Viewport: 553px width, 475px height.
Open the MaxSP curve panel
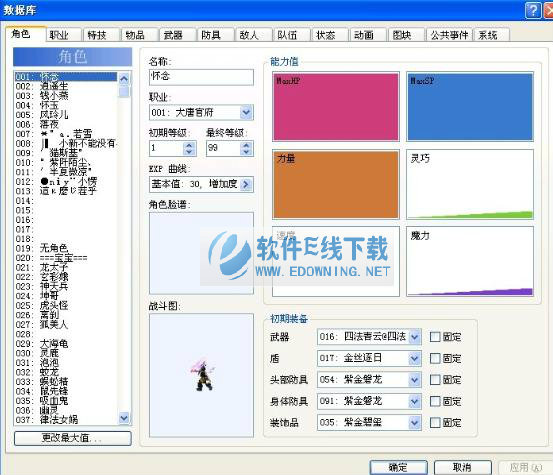click(470, 106)
